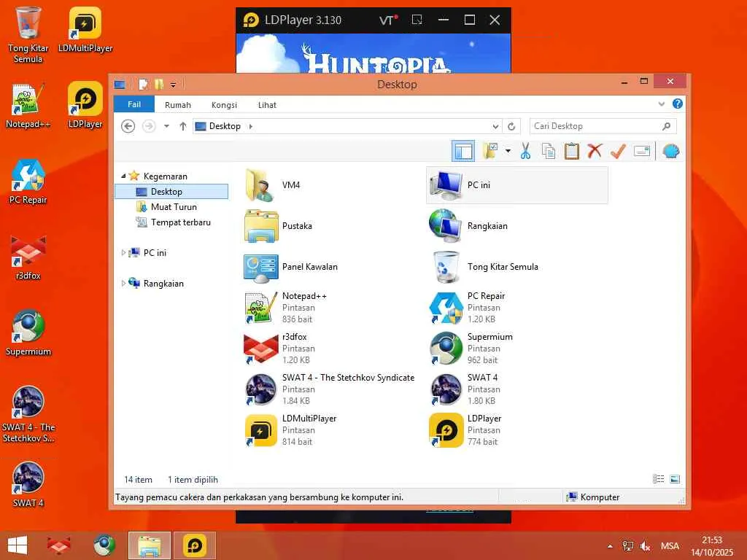Screen dimensions: 747x560
Task: Open dropdown arrow beside folder options icon
Action: [x=508, y=152]
